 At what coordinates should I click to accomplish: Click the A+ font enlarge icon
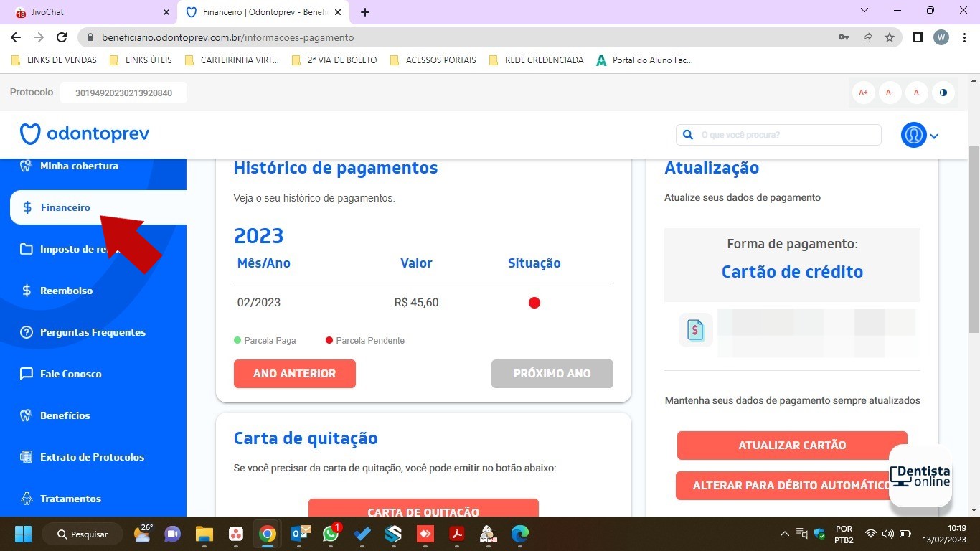coord(863,92)
